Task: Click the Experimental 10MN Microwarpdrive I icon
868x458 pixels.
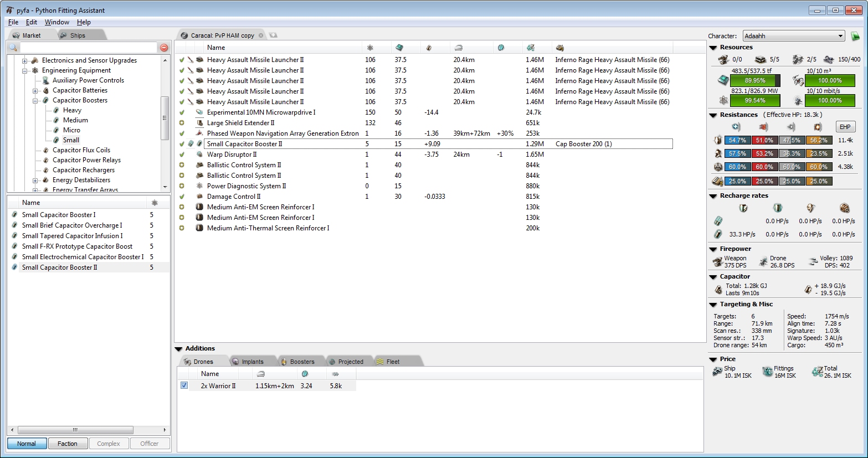Action: [199, 112]
